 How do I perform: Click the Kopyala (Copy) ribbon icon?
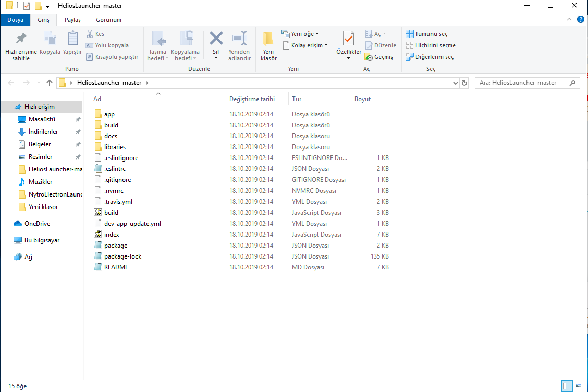(50, 39)
